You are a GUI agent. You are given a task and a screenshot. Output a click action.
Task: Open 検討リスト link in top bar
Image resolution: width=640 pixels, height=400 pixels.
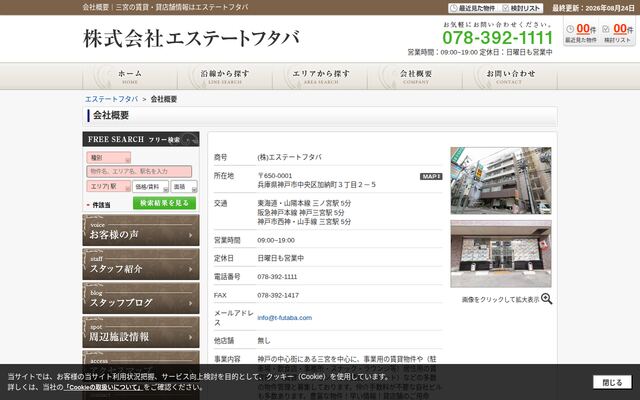click(521, 8)
